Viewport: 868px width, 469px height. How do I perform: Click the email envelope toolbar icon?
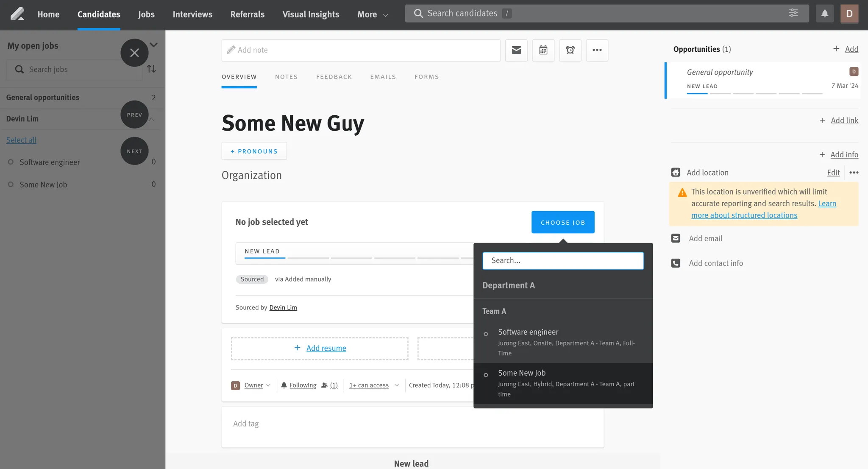coord(516,50)
